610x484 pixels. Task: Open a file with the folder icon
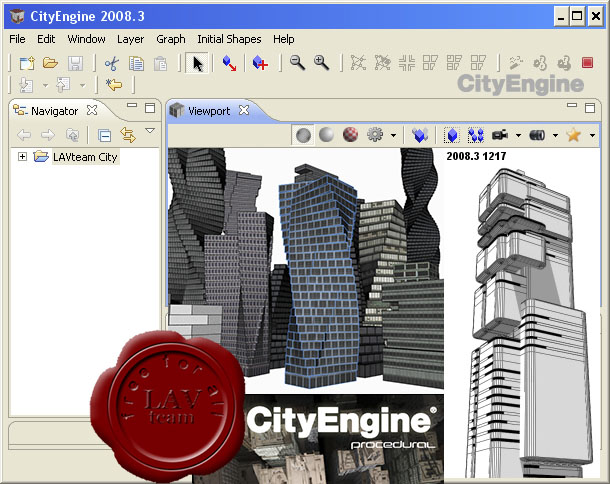51,63
